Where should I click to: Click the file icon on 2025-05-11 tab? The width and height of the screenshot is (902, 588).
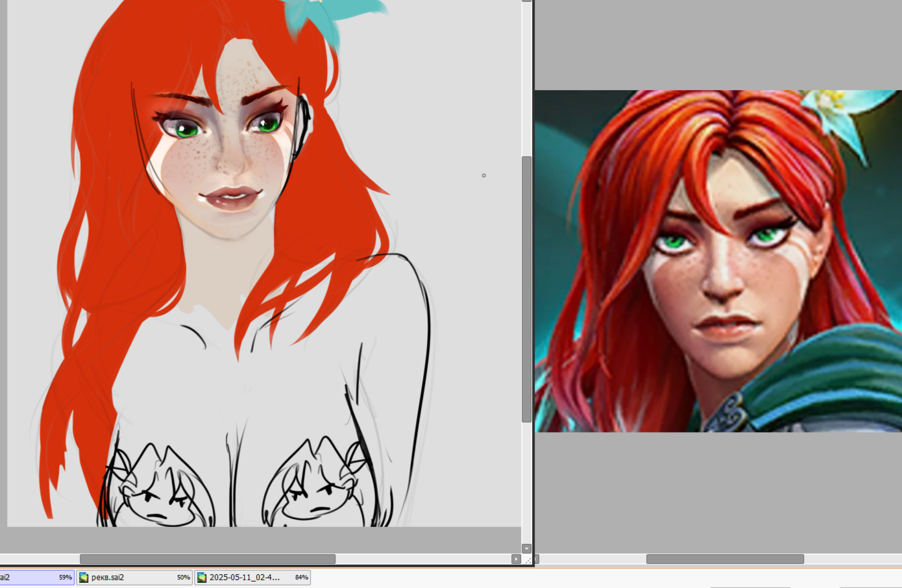202,578
